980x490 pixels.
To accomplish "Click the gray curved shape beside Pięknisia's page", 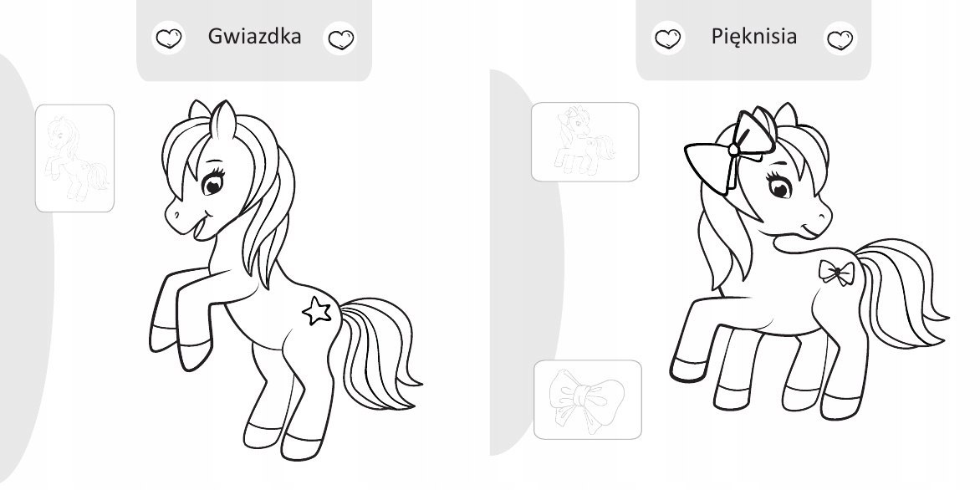I will [526, 263].
